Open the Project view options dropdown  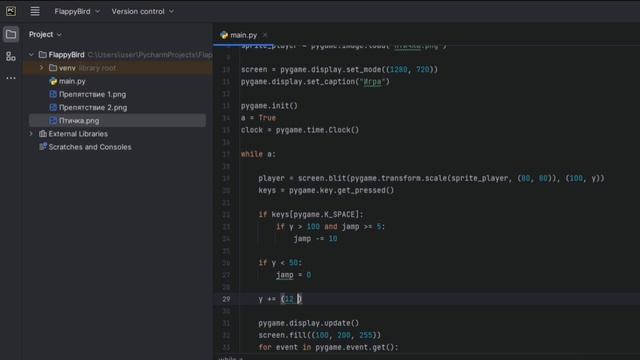[45, 35]
